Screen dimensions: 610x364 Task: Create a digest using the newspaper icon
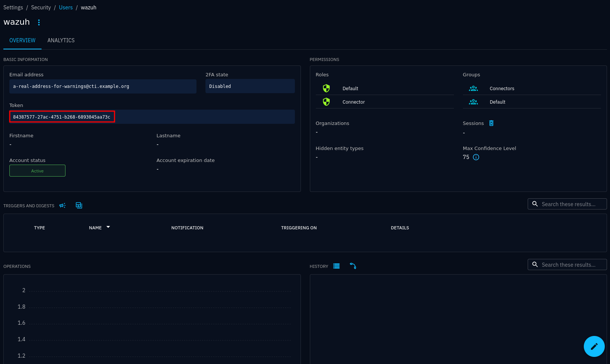coord(79,205)
